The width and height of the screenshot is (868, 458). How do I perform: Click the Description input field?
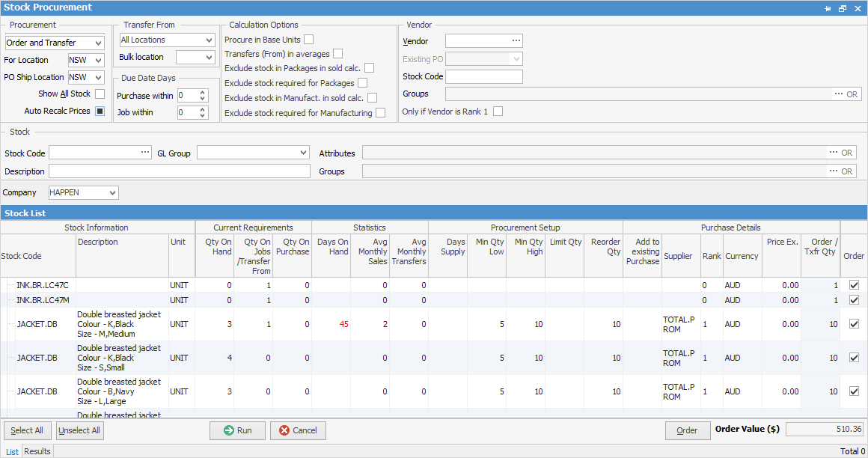[179, 171]
